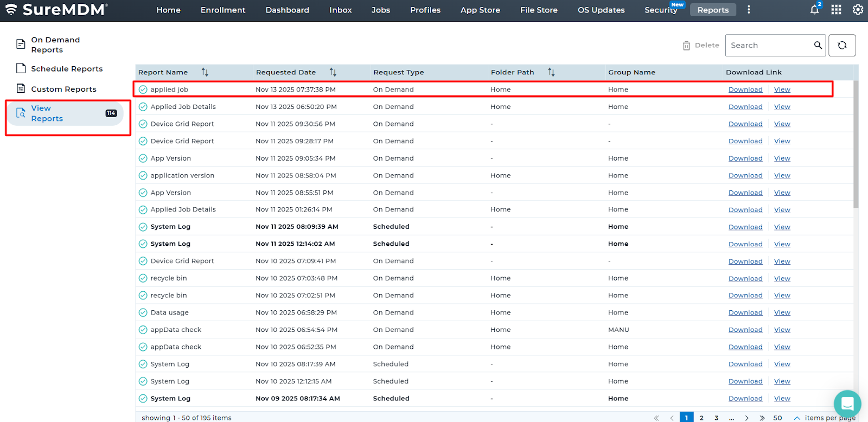Sort by Folder Path column
This screenshot has width=868, height=422.
click(x=551, y=72)
